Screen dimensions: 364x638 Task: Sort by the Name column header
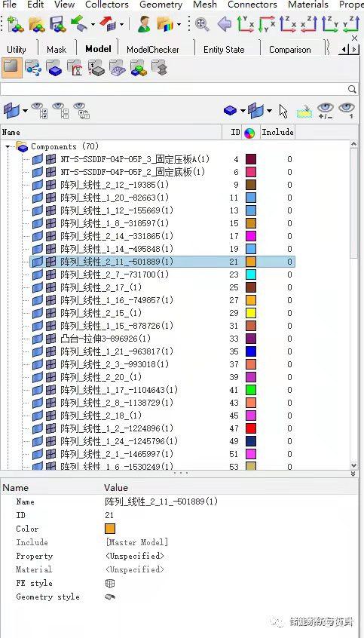click(111, 132)
